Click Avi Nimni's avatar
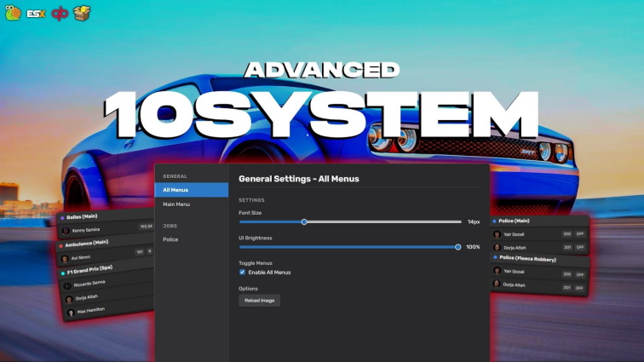The height and width of the screenshot is (362, 644). (65, 259)
